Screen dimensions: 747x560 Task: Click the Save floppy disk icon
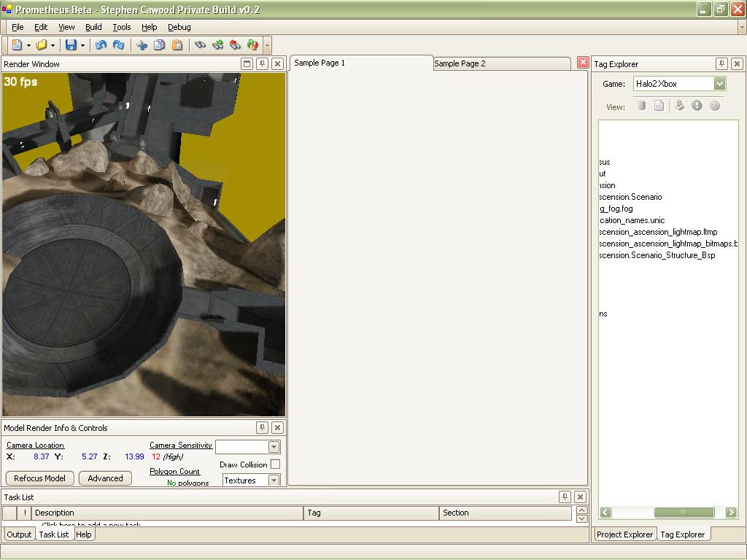click(x=71, y=44)
